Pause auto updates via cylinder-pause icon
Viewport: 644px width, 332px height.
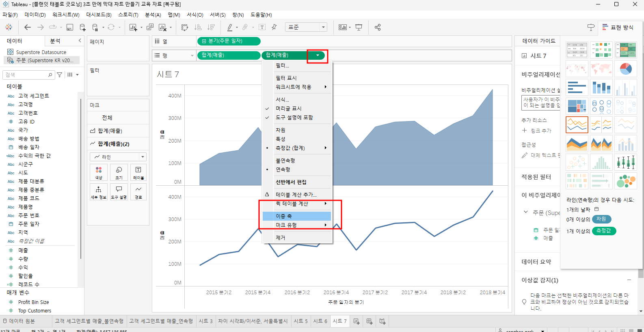[95, 27]
